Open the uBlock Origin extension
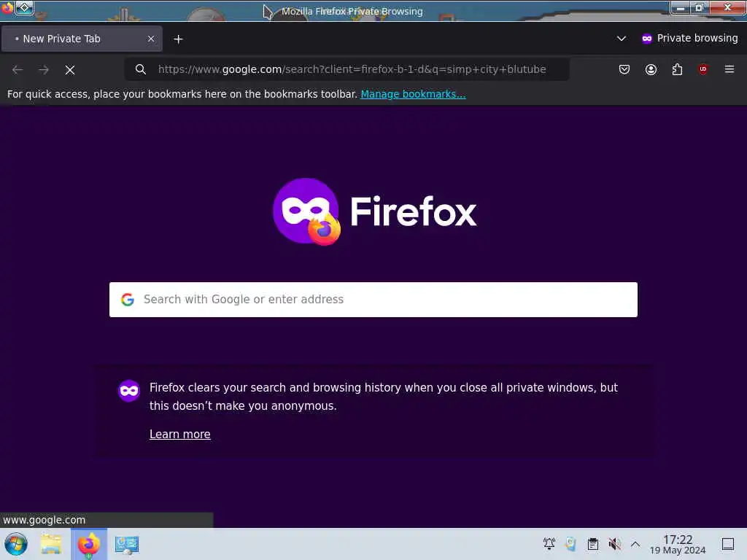Image resolution: width=747 pixels, height=560 pixels. point(703,69)
